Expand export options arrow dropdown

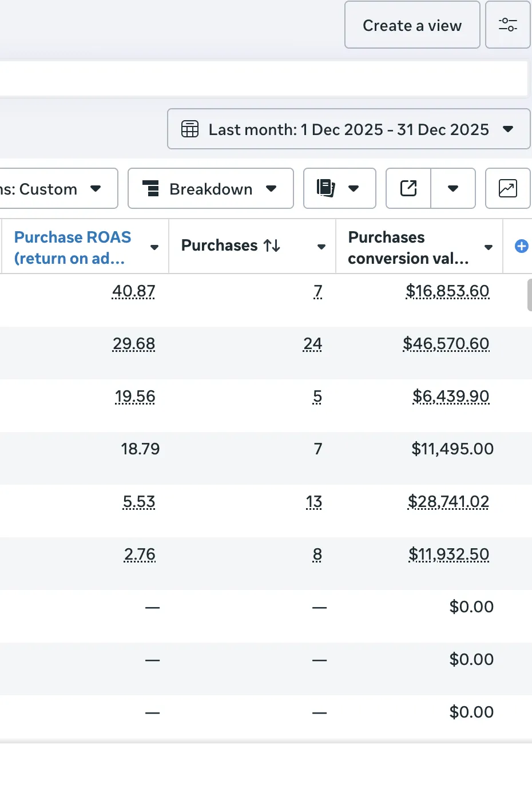click(452, 188)
